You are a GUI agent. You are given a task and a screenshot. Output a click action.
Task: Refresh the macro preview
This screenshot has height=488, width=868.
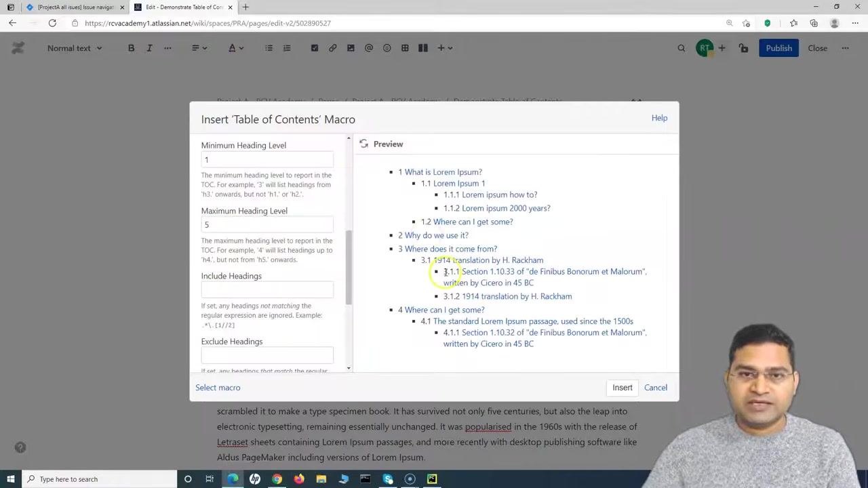pyautogui.click(x=364, y=144)
